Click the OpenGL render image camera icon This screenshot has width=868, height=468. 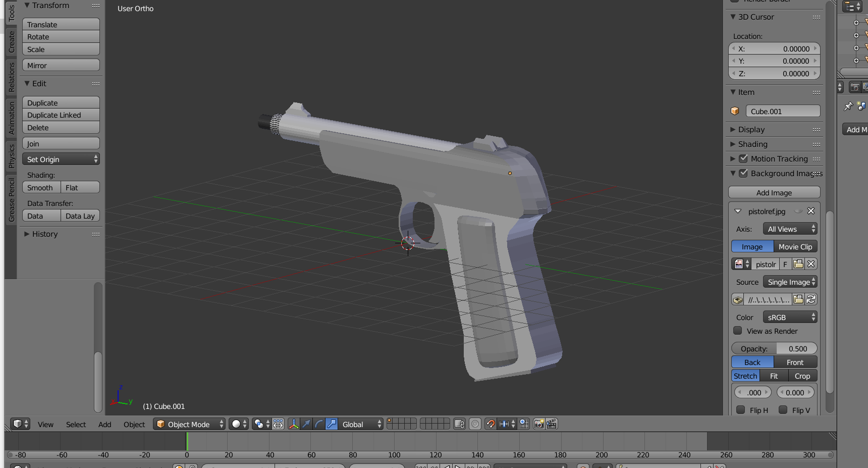539,424
